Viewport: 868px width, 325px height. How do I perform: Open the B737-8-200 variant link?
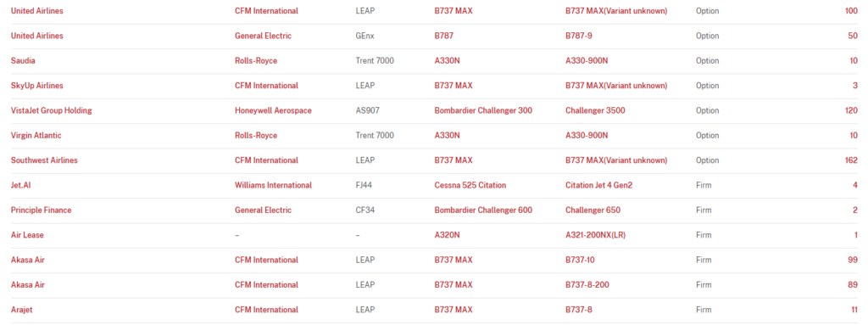587,285
